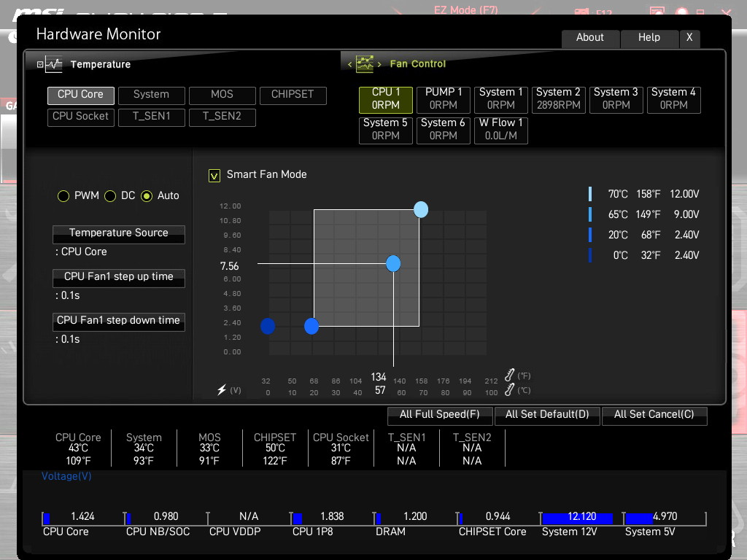Select the CHIPSET temperature tab
Image resolution: width=747 pixels, height=560 pixels.
[293, 96]
